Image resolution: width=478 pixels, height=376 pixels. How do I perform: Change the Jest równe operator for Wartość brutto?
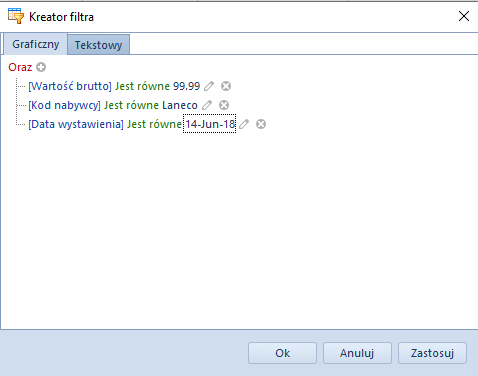pyautogui.click(x=142, y=86)
